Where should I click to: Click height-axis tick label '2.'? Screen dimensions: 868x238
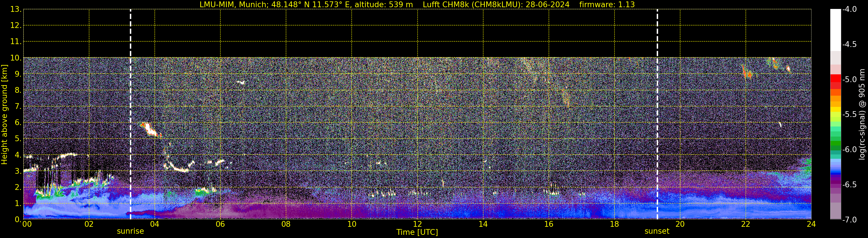pyautogui.click(x=18, y=188)
